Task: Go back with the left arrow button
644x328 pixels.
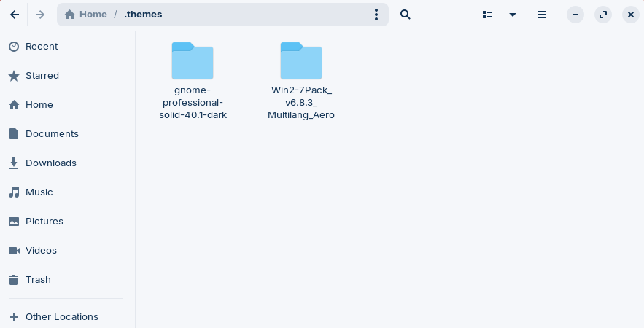Action: [x=15, y=15]
